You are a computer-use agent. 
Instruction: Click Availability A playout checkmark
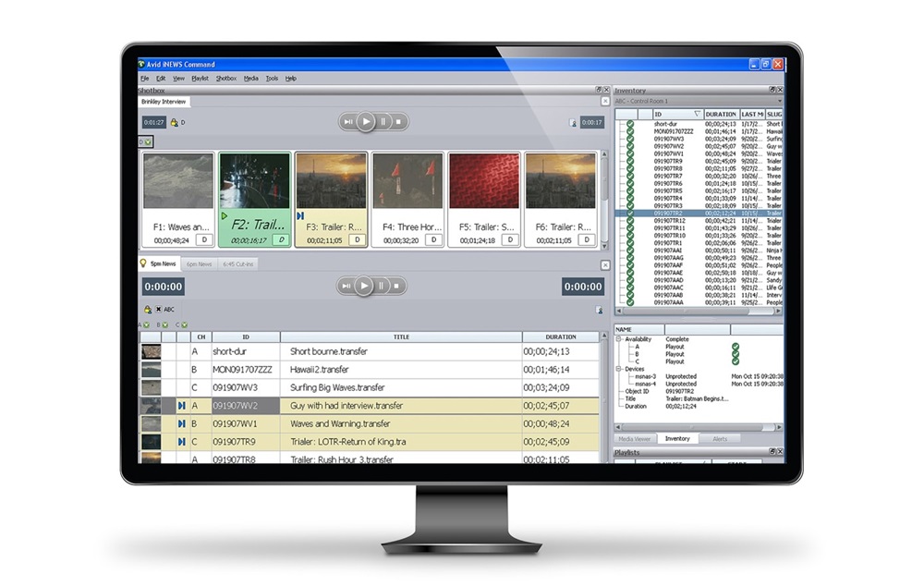pyautogui.click(x=736, y=347)
